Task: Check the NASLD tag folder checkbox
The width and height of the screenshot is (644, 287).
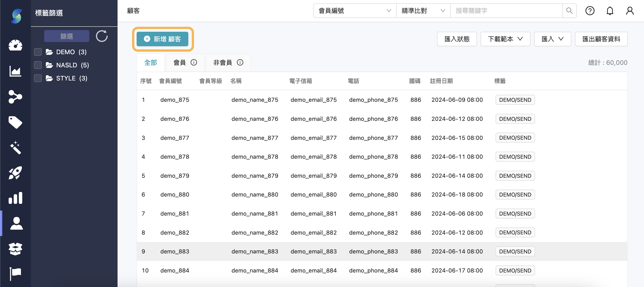Action: pyautogui.click(x=38, y=65)
